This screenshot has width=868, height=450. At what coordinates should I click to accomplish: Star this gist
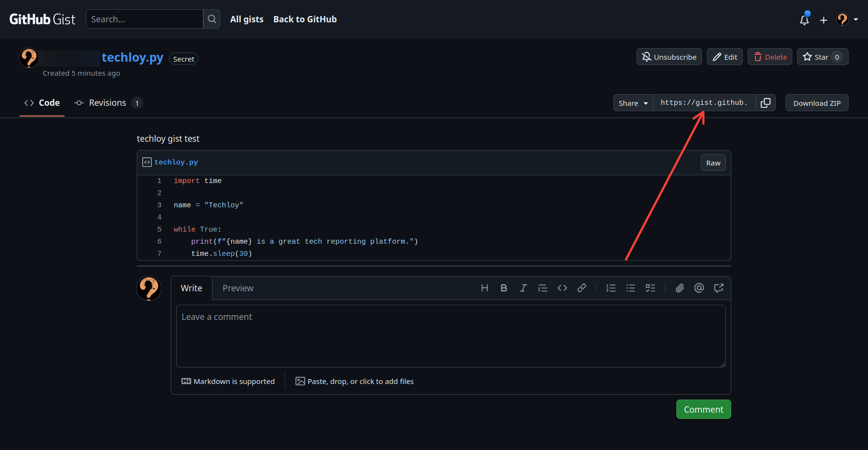[818, 57]
